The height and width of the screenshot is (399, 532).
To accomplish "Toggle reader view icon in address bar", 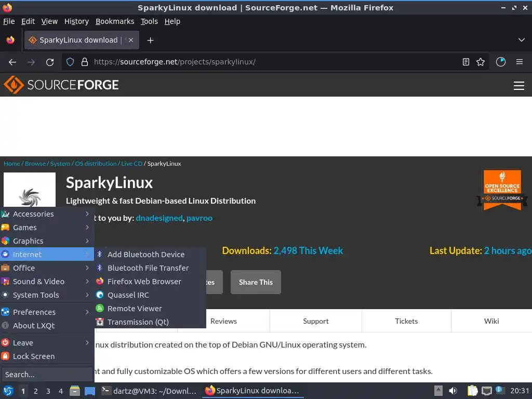I will click(466, 62).
